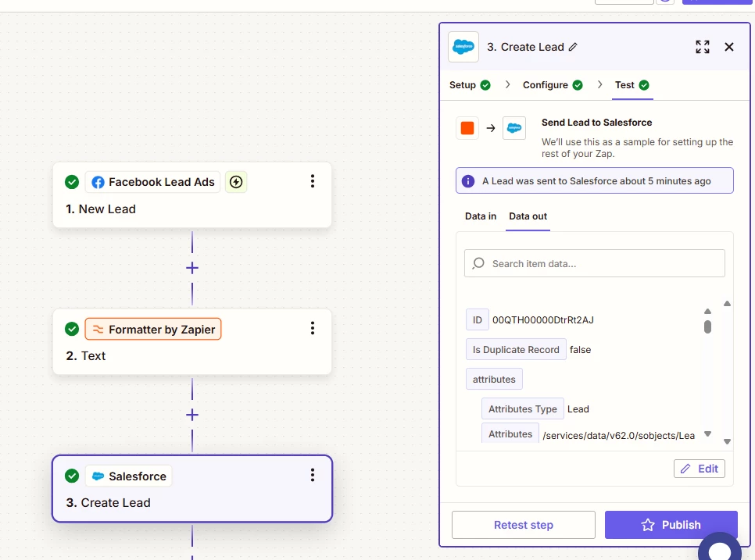Open the three-dot menu for Salesforce step

pos(313,476)
